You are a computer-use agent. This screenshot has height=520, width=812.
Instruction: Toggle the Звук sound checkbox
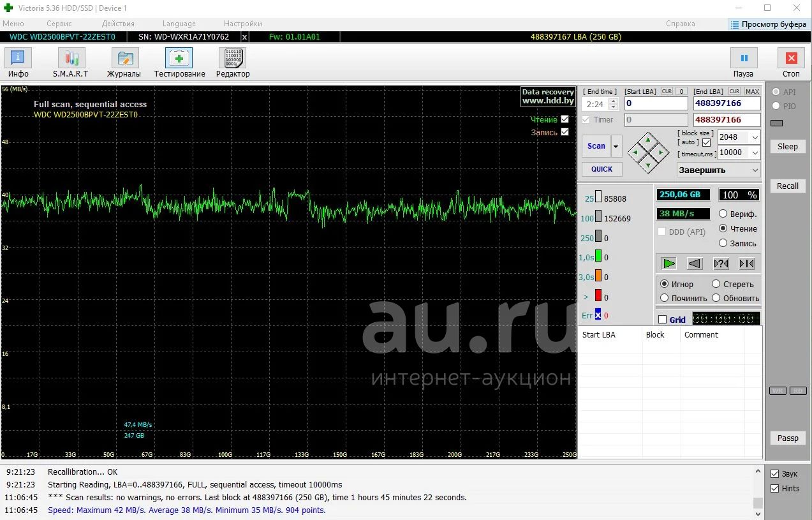pyautogui.click(x=774, y=474)
